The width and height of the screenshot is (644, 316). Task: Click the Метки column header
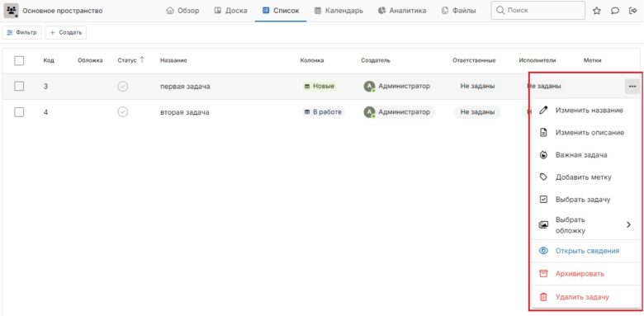[x=592, y=60]
